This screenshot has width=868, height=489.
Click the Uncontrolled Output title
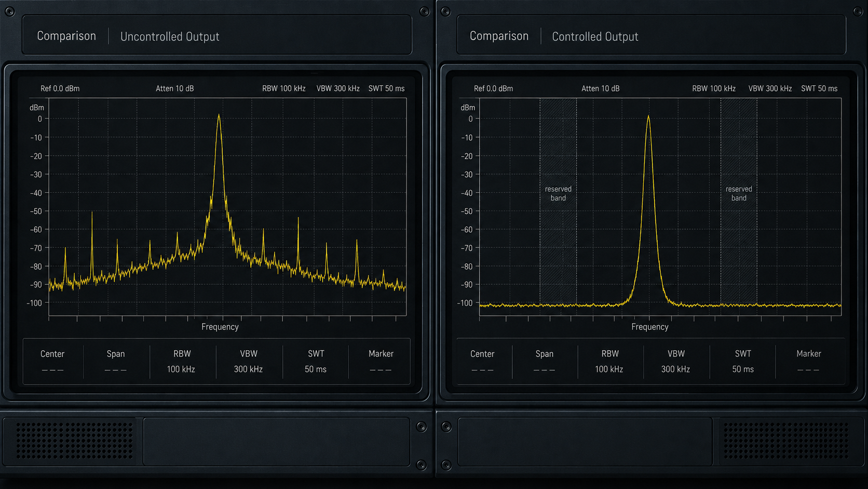[x=170, y=36]
